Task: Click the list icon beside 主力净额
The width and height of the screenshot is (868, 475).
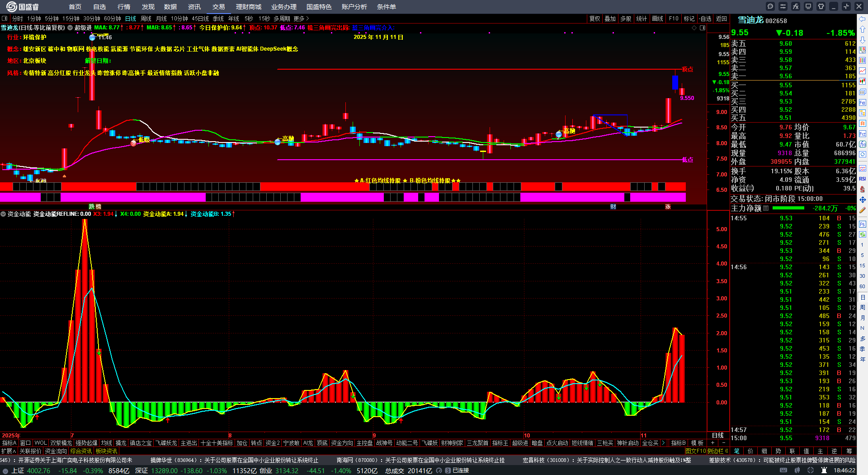Action: [x=766, y=208]
